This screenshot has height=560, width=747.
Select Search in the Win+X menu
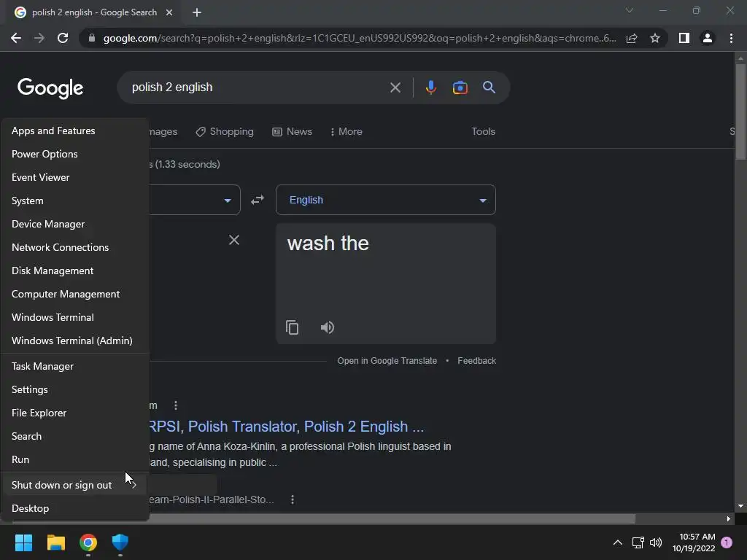coord(75,437)
